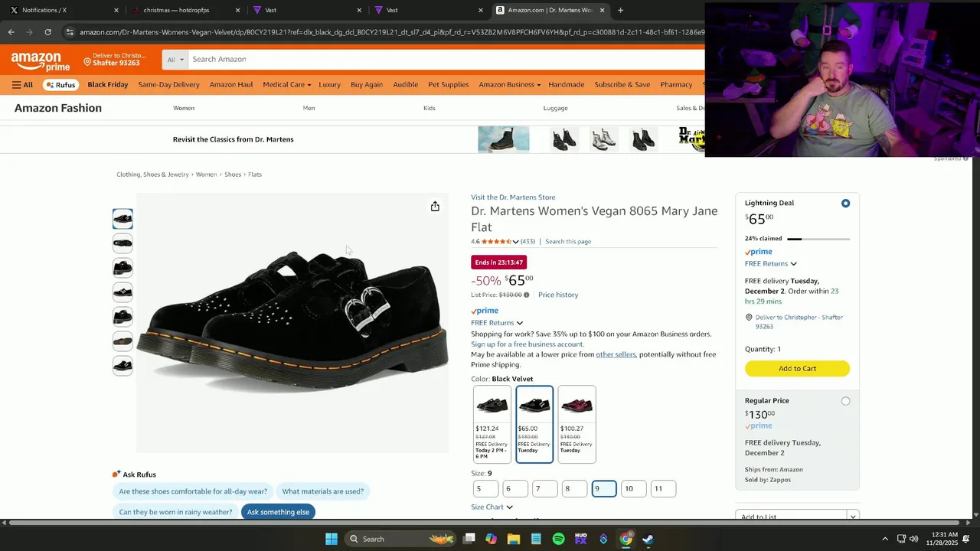Click What materials are used? suggestion
Viewport: 980px width, 551px height.
(322, 491)
